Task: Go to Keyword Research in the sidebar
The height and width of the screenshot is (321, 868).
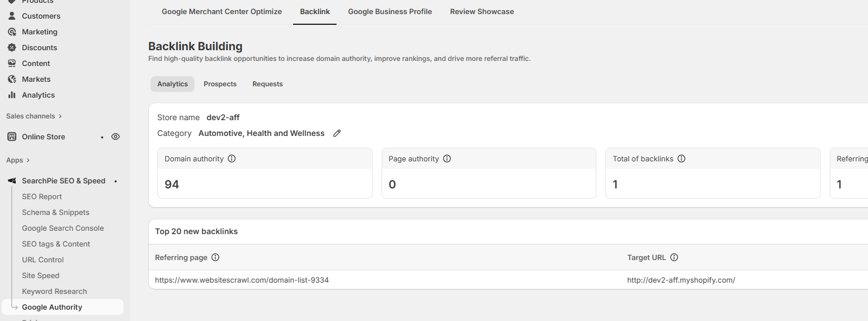Action: 54,292
